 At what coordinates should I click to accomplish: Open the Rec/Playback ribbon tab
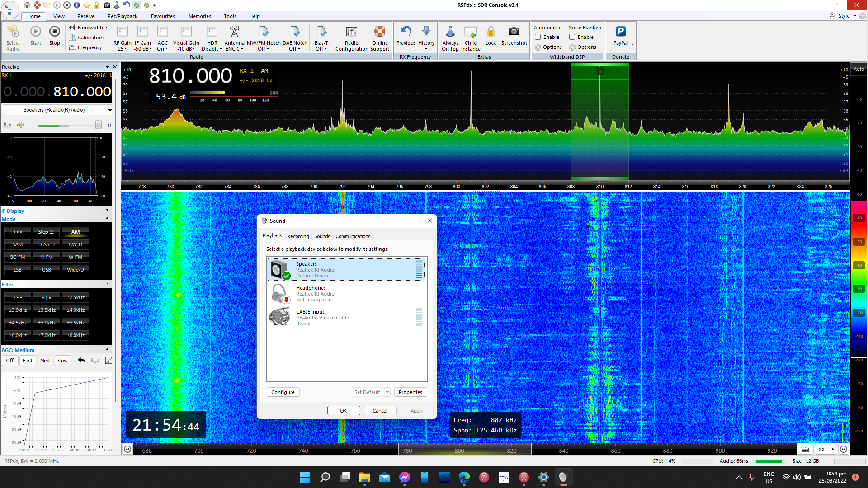coord(122,16)
